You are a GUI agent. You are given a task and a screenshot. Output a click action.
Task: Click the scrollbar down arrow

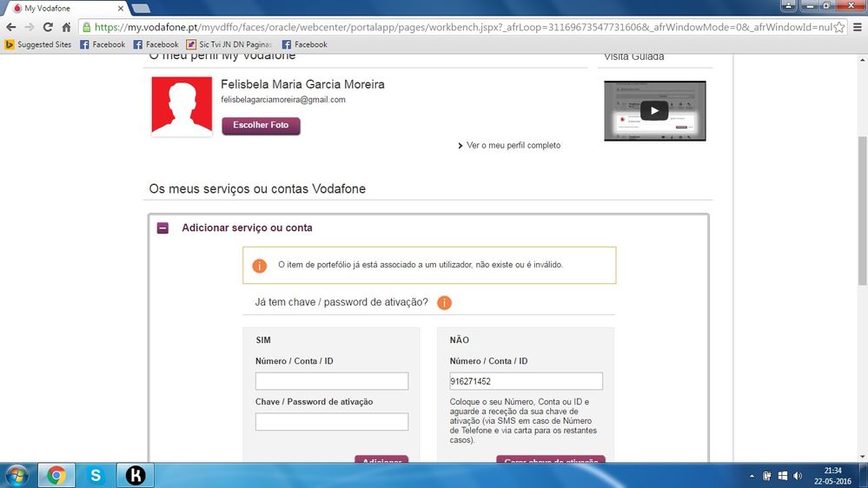[x=862, y=457]
